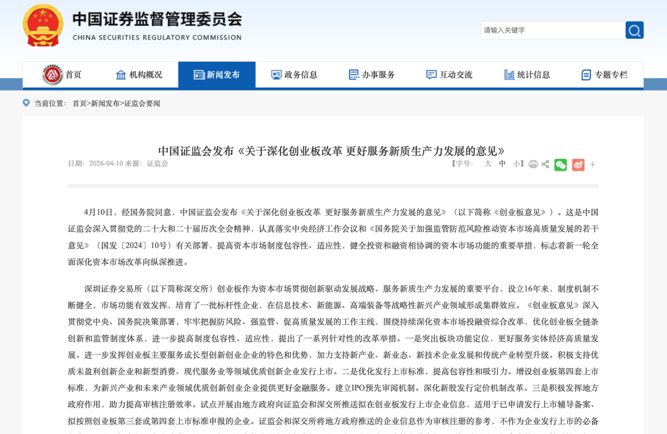Click the plus icon for more sharing

[592, 164]
